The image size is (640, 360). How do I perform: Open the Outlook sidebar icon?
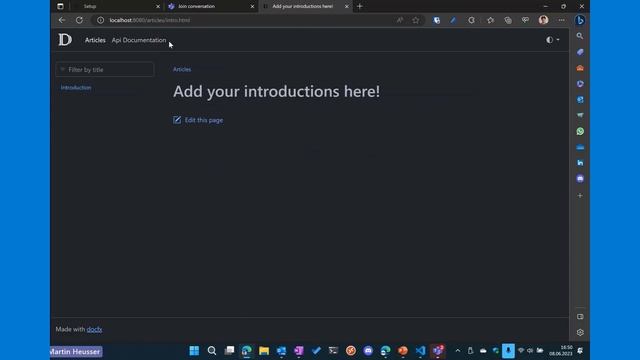(580, 100)
